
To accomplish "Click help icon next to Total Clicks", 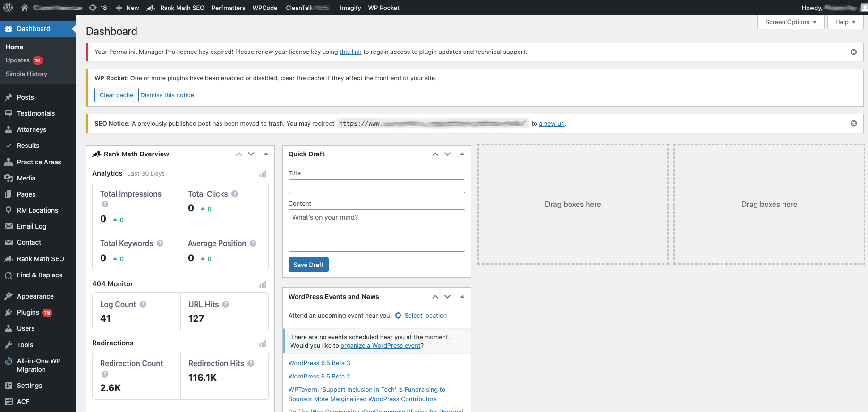I will (235, 194).
